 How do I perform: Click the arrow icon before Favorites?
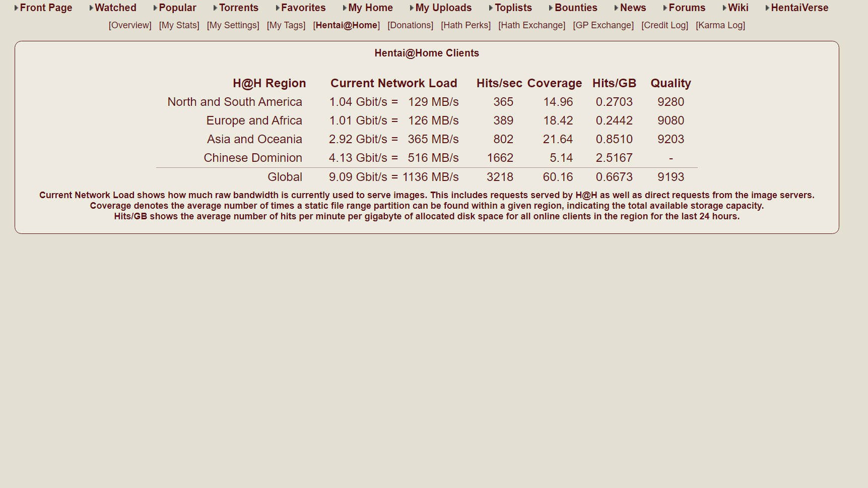[278, 8]
